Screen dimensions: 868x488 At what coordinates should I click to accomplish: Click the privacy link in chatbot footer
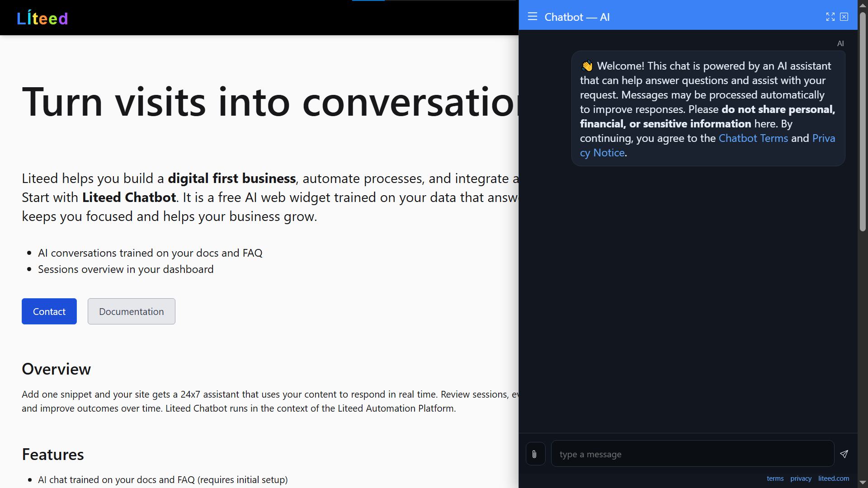[x=801, y=478]
